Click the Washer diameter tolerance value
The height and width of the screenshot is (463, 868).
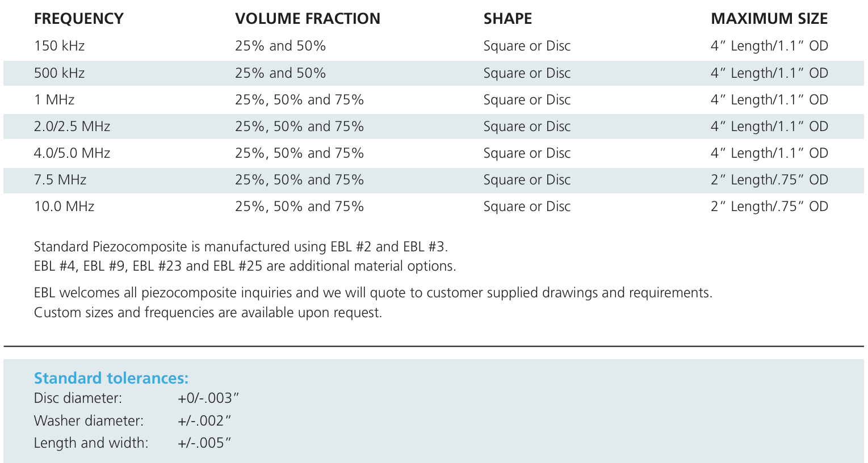click(204, 421)
